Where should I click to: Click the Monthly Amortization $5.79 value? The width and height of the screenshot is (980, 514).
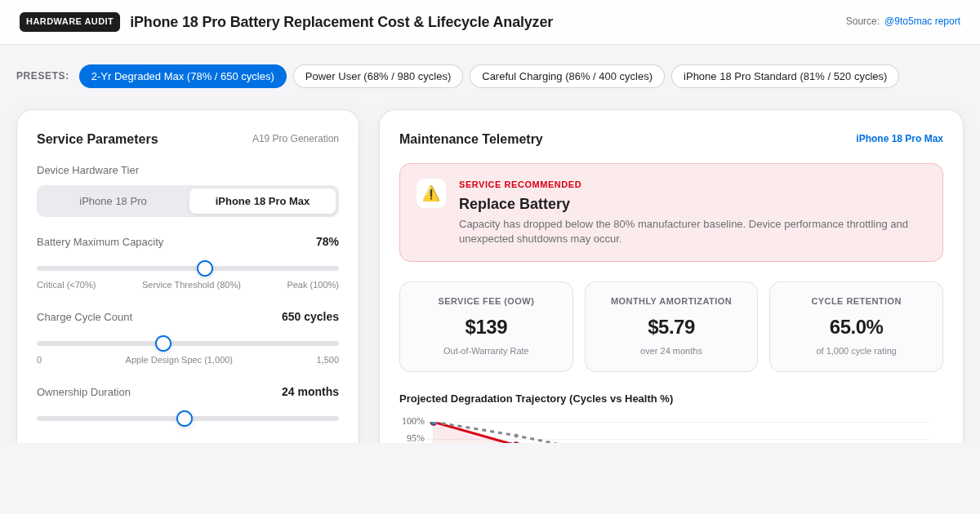(671, 327)
